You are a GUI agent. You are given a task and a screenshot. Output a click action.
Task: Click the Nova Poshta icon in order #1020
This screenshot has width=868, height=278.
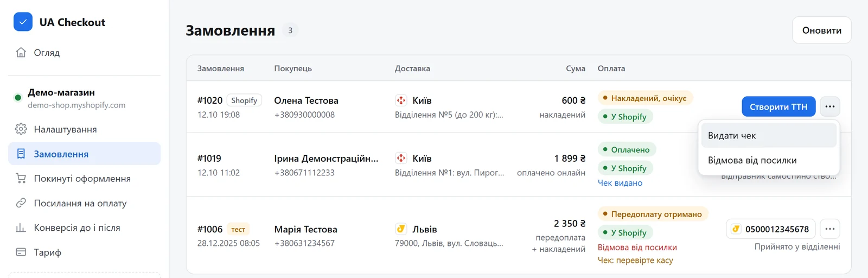[401, 100]
